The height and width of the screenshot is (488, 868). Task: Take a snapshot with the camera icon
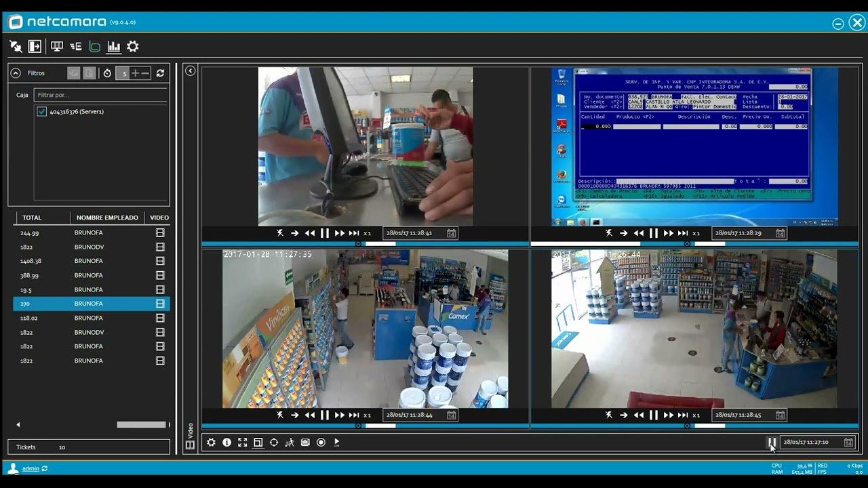click(x=305, y=442)
